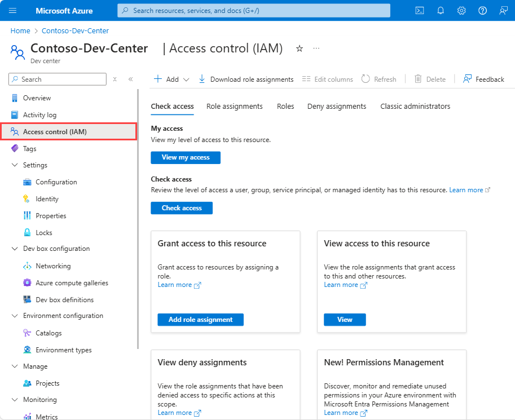The image size is (515, 420).
Task: Open portal settings with the gear icon
Action: tap(461, 10)
